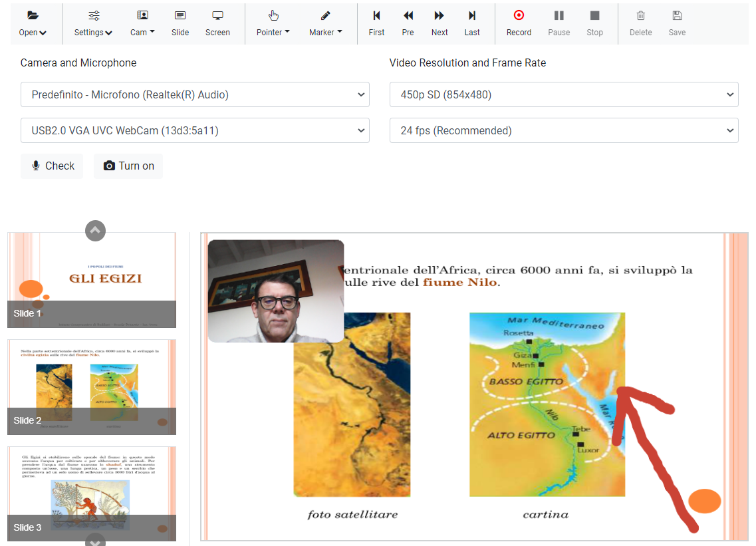Screen dimensions: 756x546
Task: Open the Pointer hand tool menu
Action: 273,24
